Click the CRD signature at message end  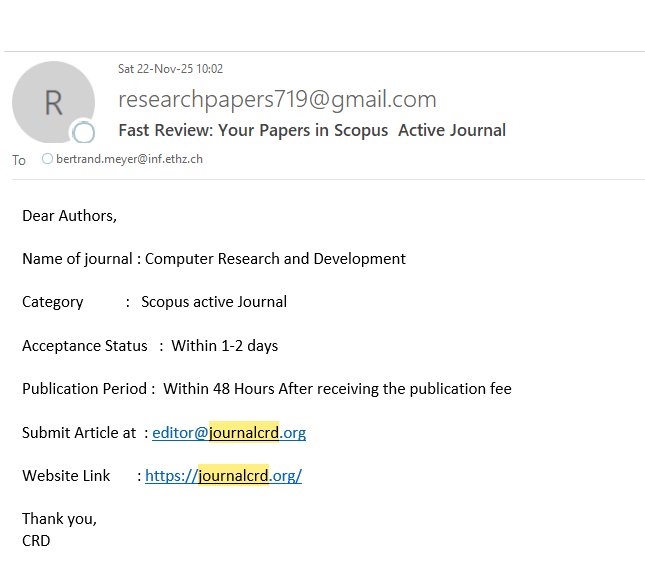coord(36,541)
